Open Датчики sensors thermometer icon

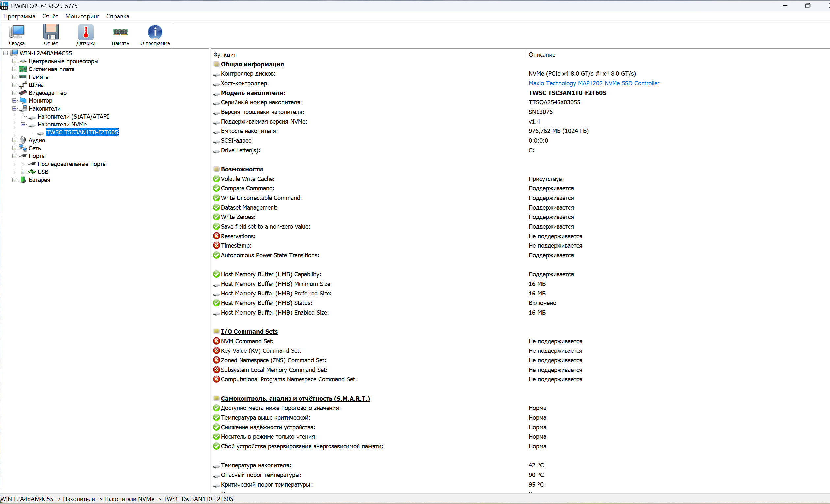(x=86, y=32)
